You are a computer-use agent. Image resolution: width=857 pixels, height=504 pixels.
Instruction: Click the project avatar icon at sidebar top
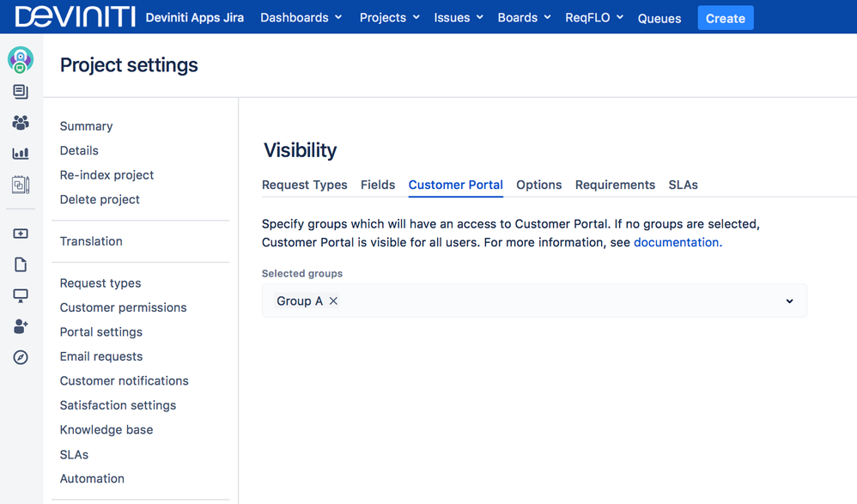(x=21, y=60)
